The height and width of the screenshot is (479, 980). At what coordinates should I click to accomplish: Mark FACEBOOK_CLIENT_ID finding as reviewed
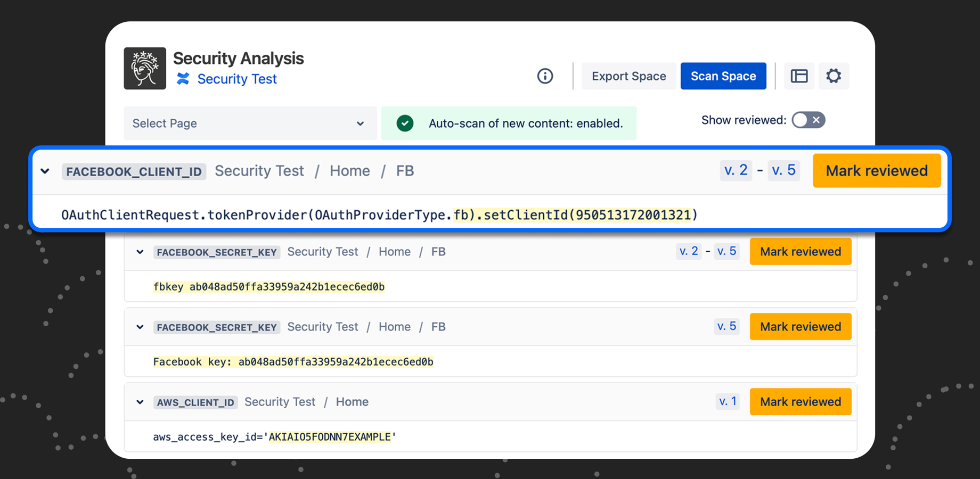coord(876,171)
